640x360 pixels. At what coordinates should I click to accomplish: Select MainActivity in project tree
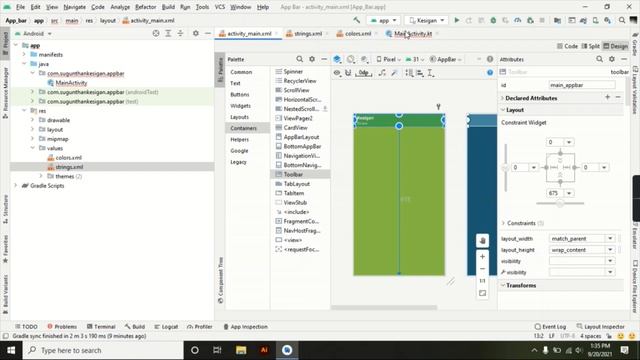coord(71,83)
